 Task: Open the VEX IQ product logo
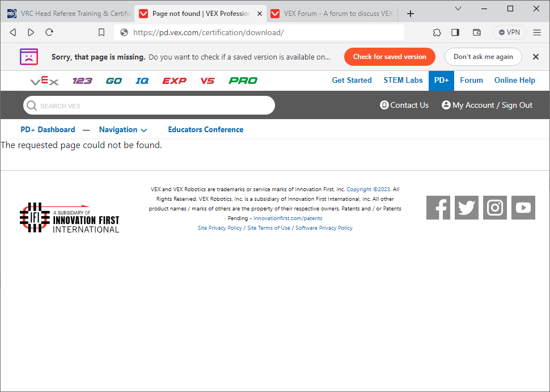(142, 81)
